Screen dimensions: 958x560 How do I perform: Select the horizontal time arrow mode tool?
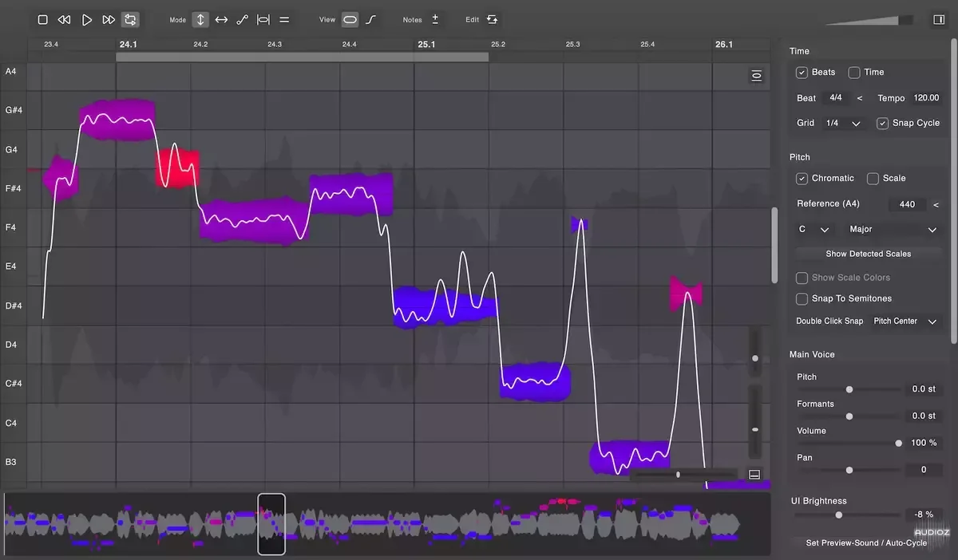coord(221,19)
